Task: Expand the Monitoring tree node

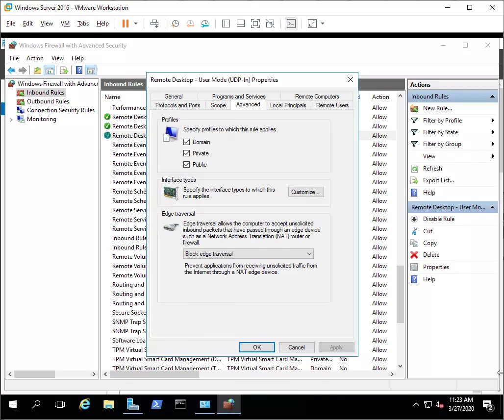Action: [11, 120]
